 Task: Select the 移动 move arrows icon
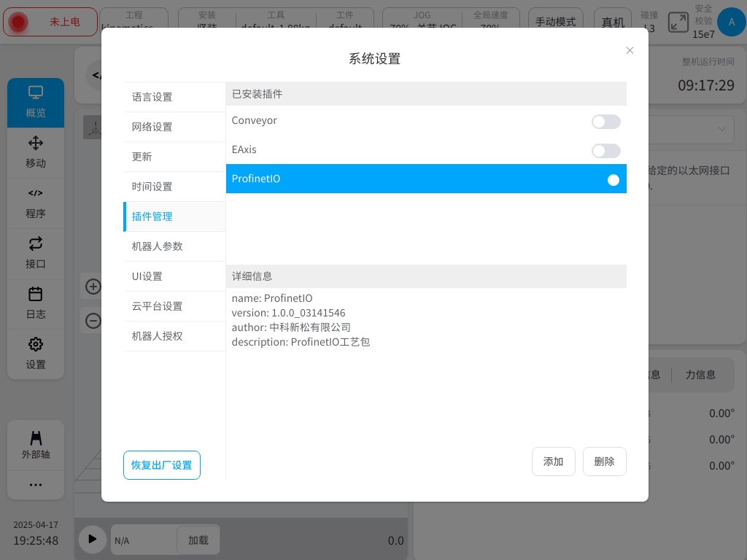click(36, 144)
